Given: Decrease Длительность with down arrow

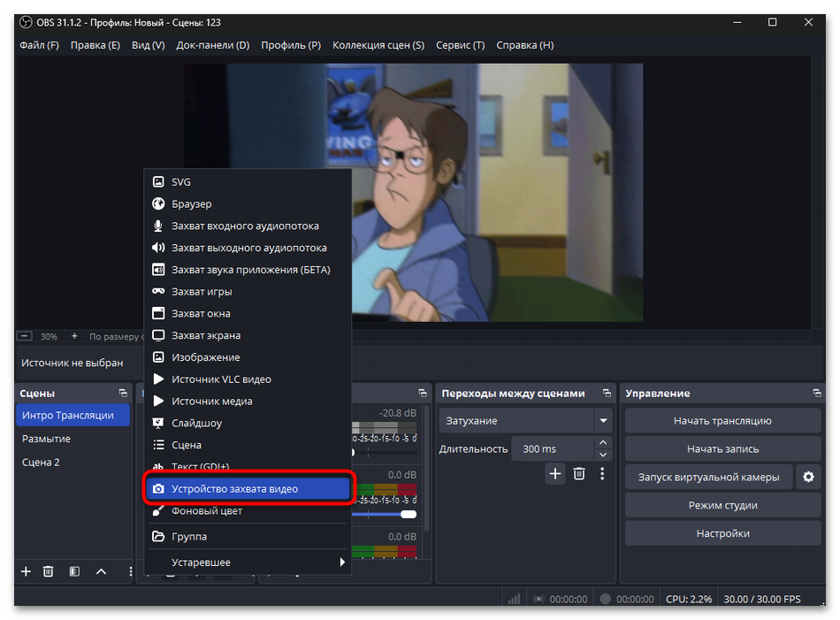Looking at the screenshot, I should point(603,455).
